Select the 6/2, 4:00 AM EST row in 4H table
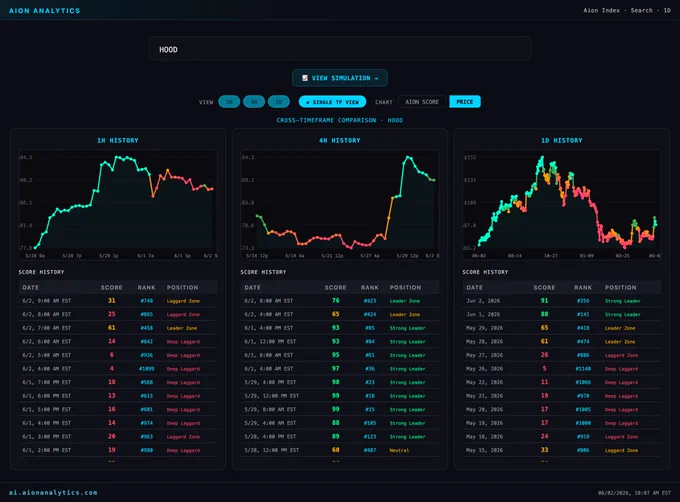Viewport: 680px width, 502px height. (340, 314)
